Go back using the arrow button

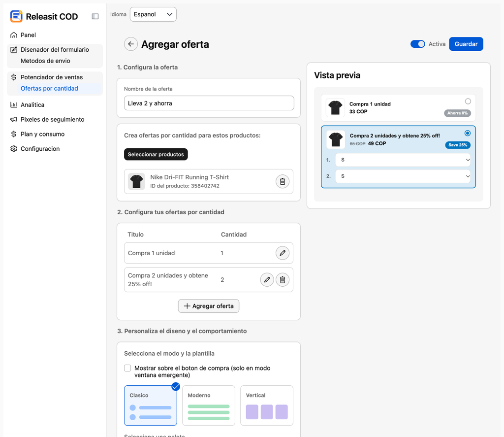tap(131, 44)
